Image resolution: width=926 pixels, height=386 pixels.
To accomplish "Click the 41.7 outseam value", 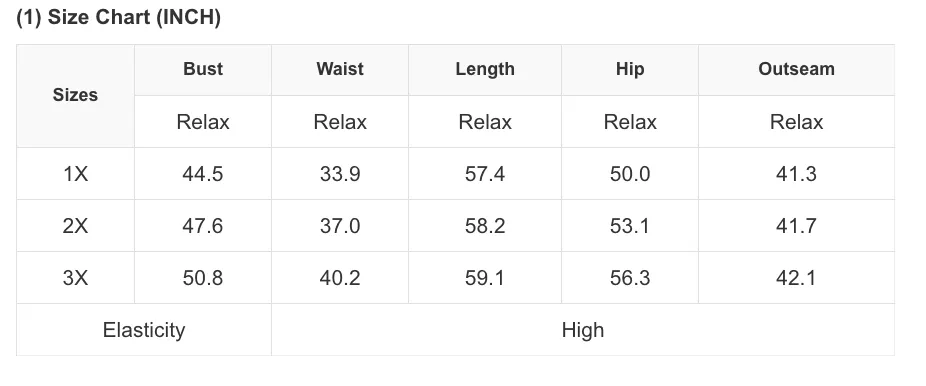I will coord(796,226).
